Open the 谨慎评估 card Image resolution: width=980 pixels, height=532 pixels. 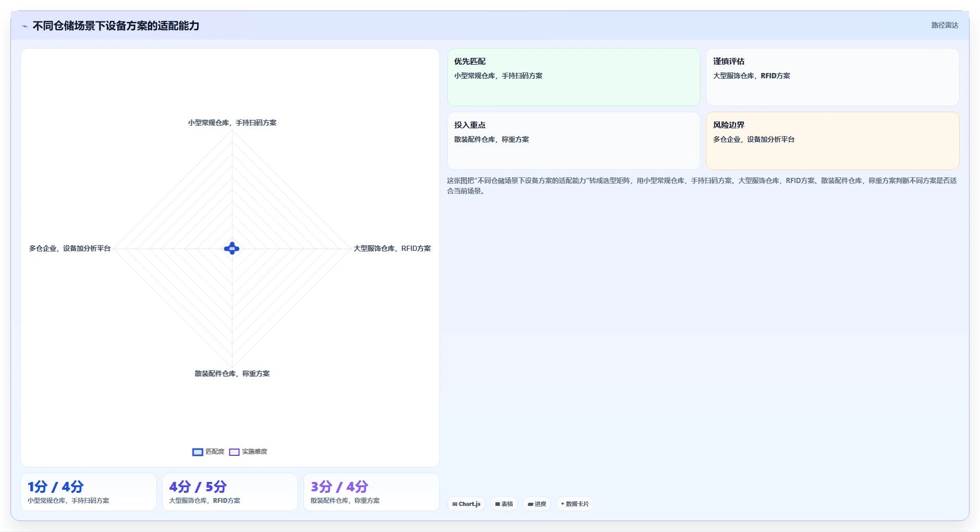click(x=832, y=77)
